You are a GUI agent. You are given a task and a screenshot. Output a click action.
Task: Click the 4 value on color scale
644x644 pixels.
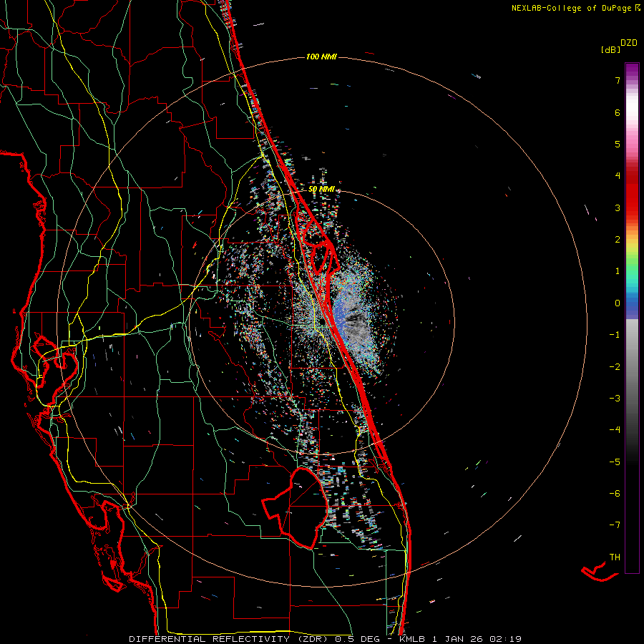[618, 176]
